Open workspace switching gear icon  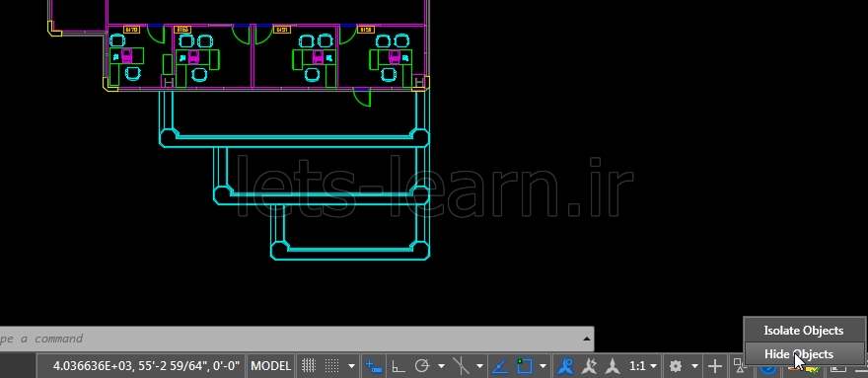(x=676, y=366)
